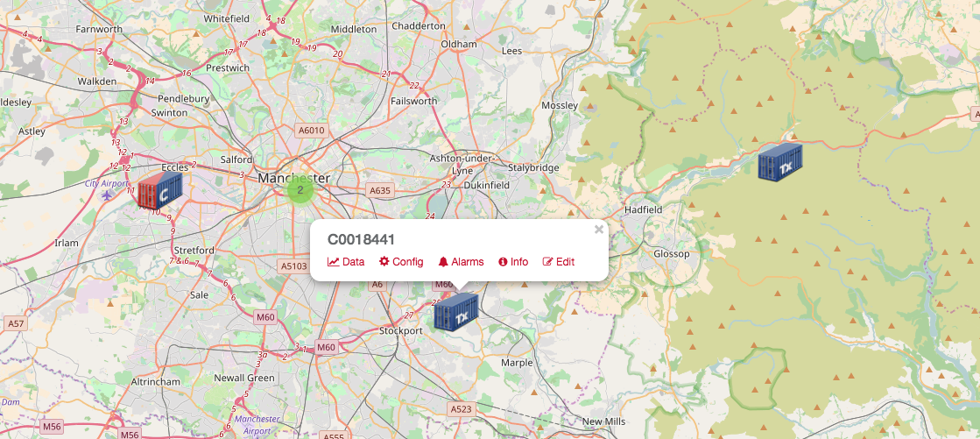Click the red container marker near Eccles
This screenshot has height=439, width=980.
[x=160, y=191]
